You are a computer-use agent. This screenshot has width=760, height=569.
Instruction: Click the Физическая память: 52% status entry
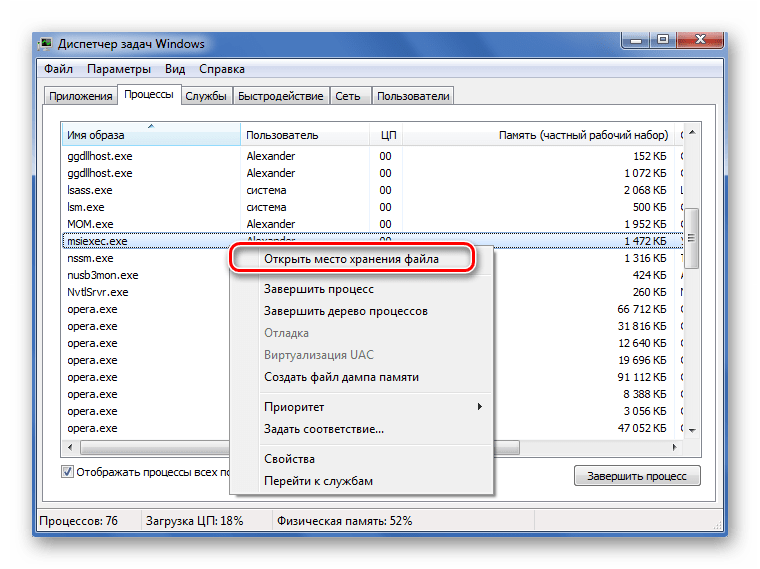click(344, 521)
